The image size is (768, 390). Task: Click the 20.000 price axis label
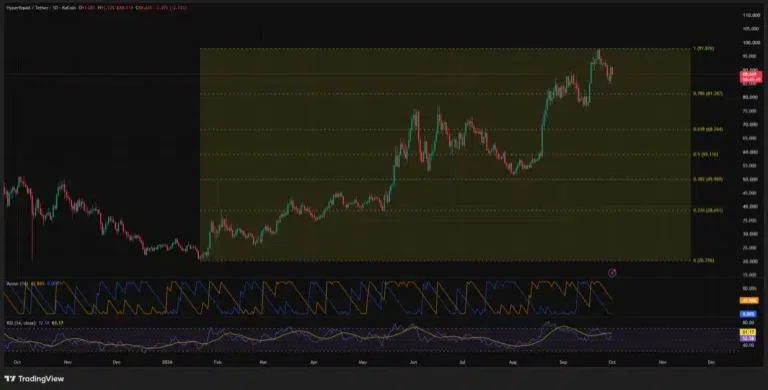click(x=750, y=262)
